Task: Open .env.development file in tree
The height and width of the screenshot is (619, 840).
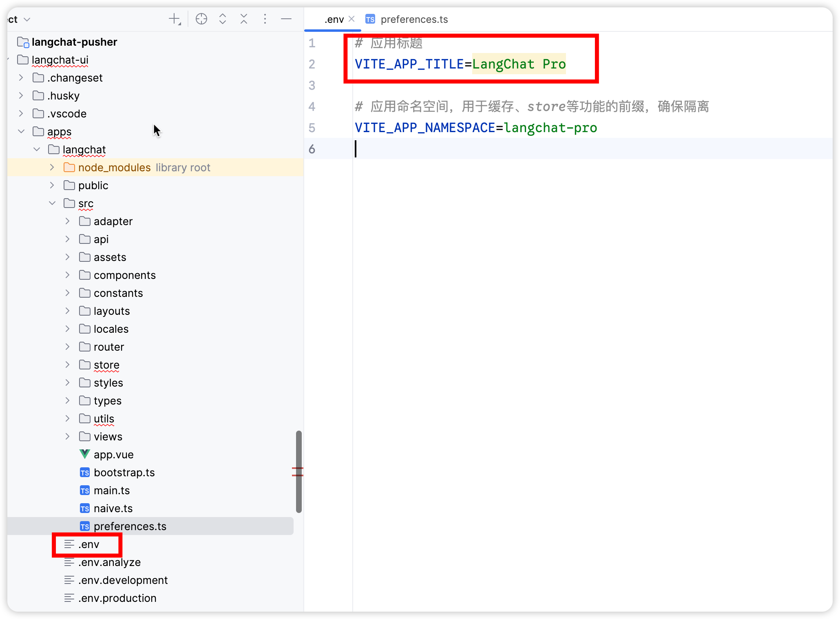Action: pos(123,580)
